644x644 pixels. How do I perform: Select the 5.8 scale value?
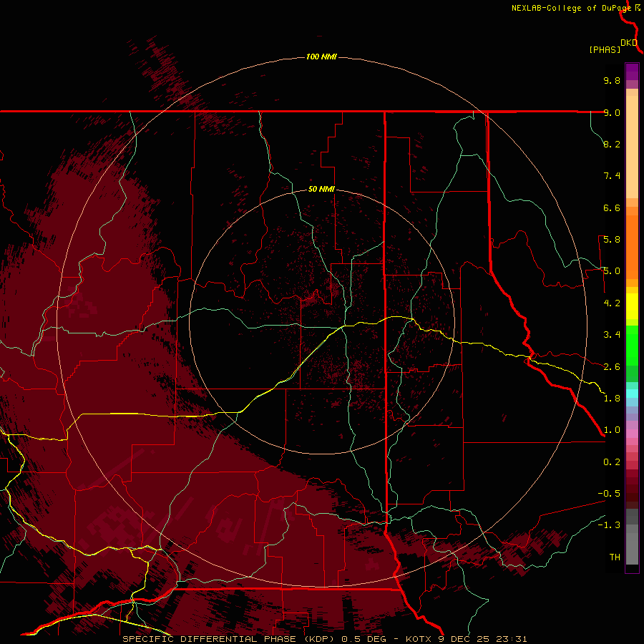[x=612, y=240]
